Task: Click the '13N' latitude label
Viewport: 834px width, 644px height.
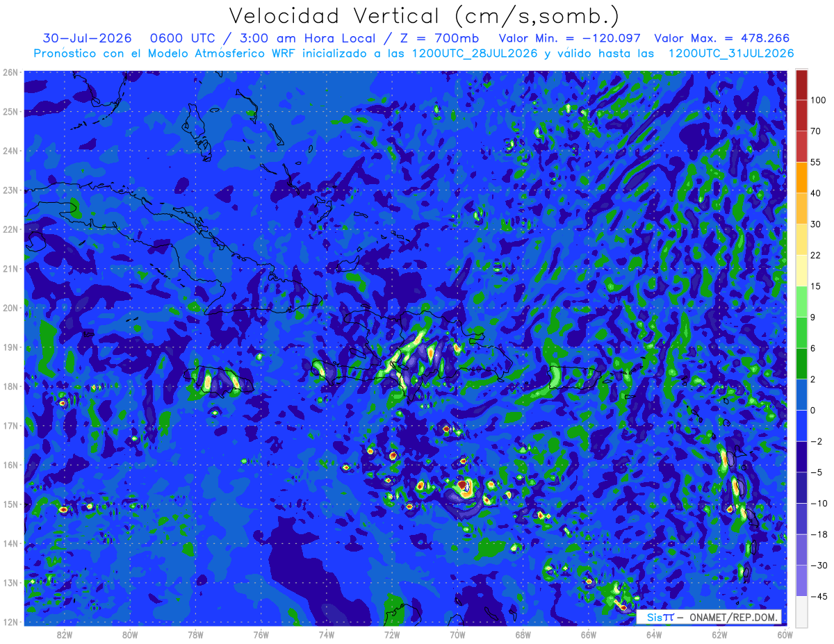Action: pos(10,583)
